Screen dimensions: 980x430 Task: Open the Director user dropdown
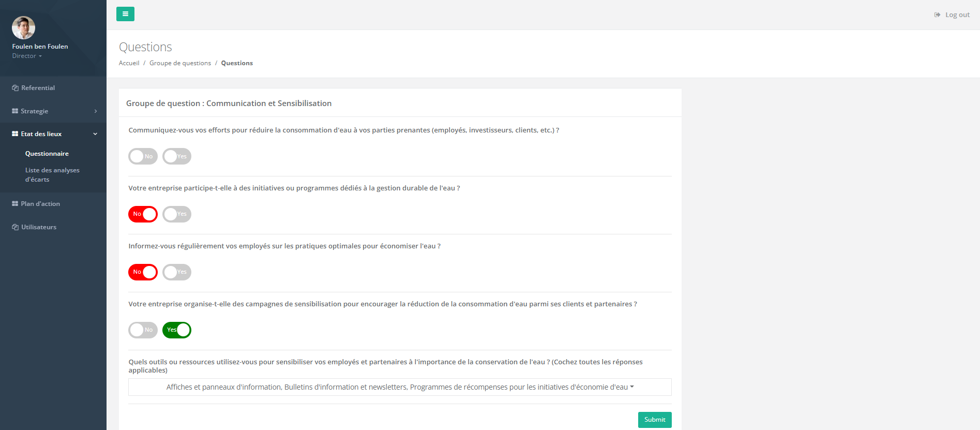pyautogui.click(x=27, y=56)
